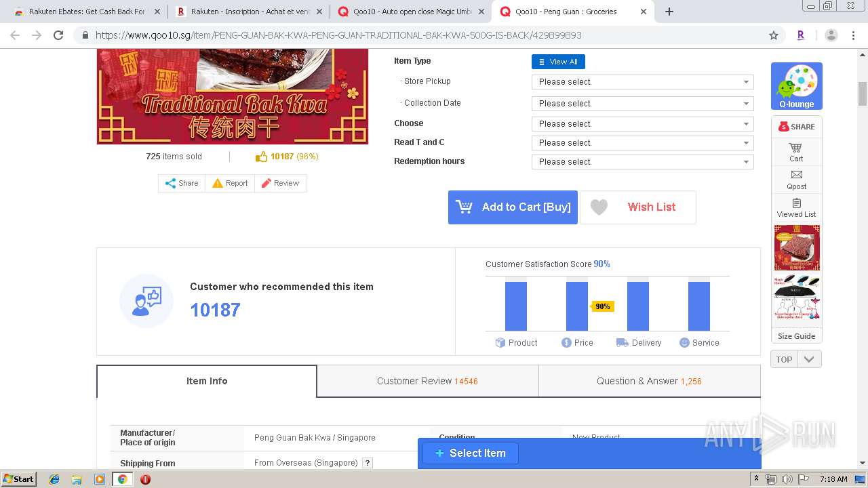Image resolution: width=868 pixels, height=488 pixels.
Task: Open File Explorer from taskbar
Action: 77,479
